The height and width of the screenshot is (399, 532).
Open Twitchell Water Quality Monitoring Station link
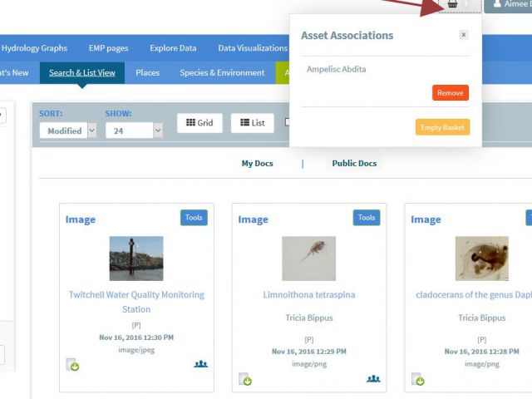pyautogui.click(x=136, y=302)
